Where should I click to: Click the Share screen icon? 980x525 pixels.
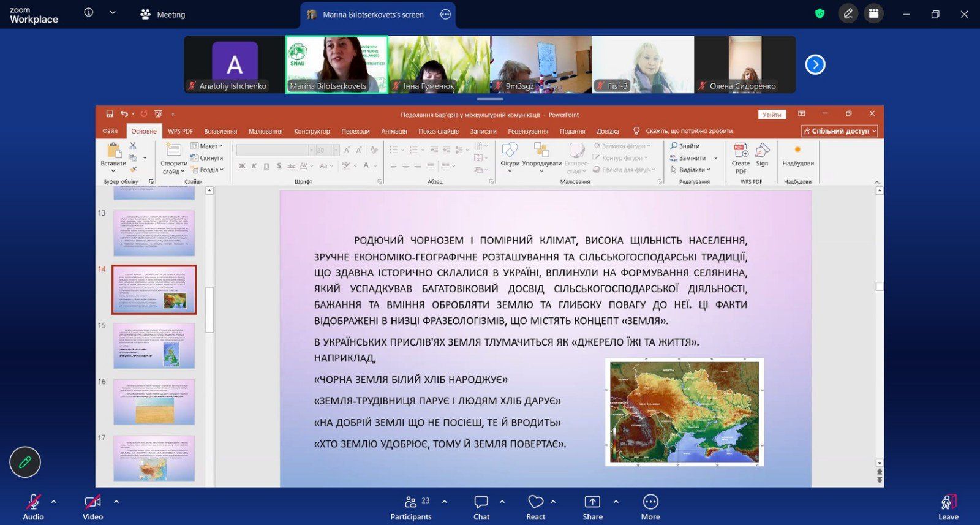click(592, 507)
